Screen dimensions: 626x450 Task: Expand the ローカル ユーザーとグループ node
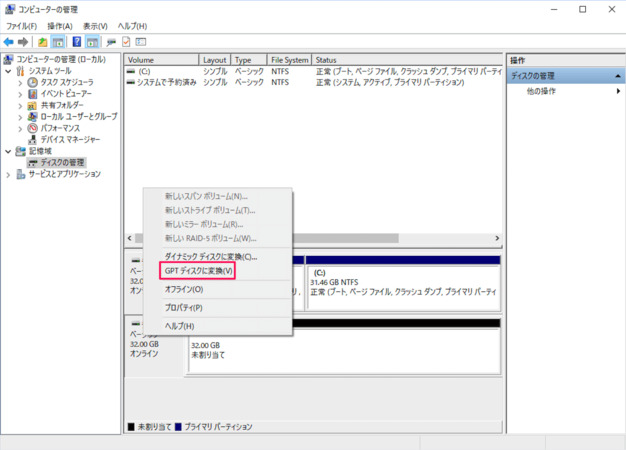[x=20, y=117]
